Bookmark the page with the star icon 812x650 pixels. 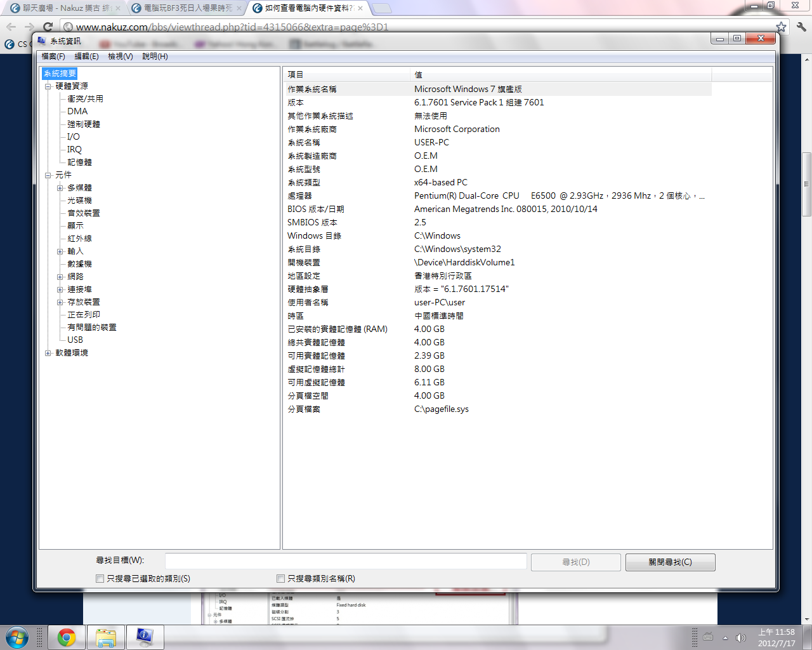point(781,27)
